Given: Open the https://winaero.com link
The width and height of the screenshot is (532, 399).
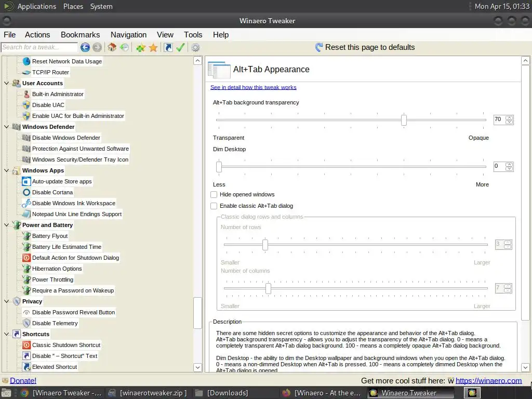Looking at the screenshot, I should click(488, 381).
